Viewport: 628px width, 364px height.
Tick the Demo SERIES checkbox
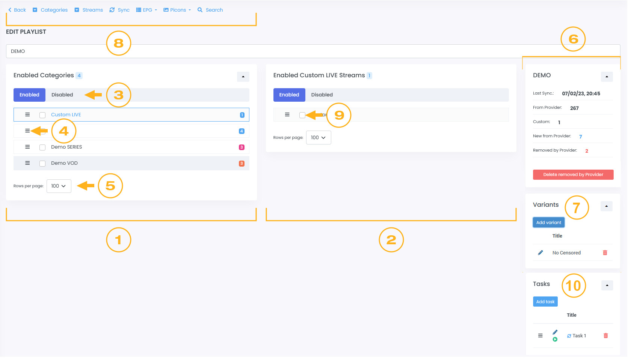coord(42,147)
